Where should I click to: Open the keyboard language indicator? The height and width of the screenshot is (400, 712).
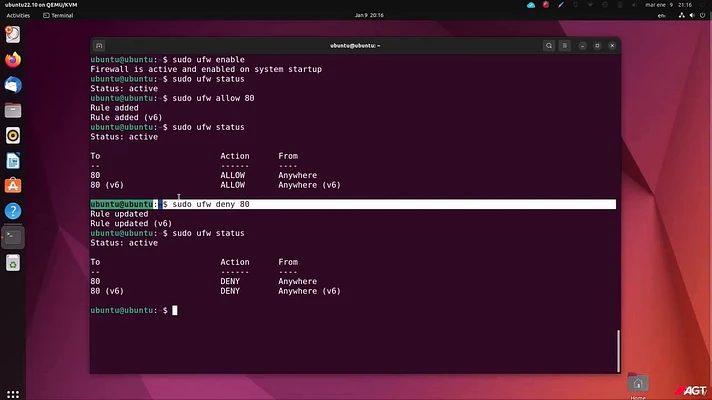pyautogui.click(x=662, y=15)
